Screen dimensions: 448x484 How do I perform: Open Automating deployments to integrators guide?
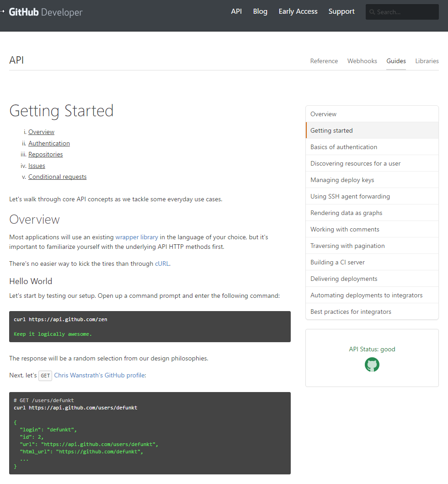[372, 295]
